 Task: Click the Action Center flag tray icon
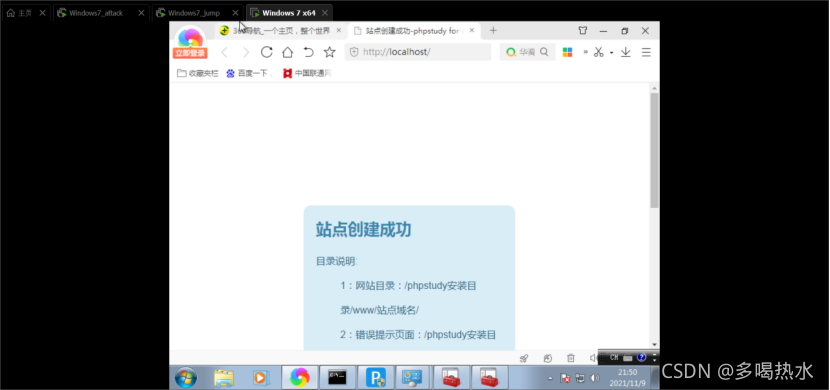click(x=565, y=378)
